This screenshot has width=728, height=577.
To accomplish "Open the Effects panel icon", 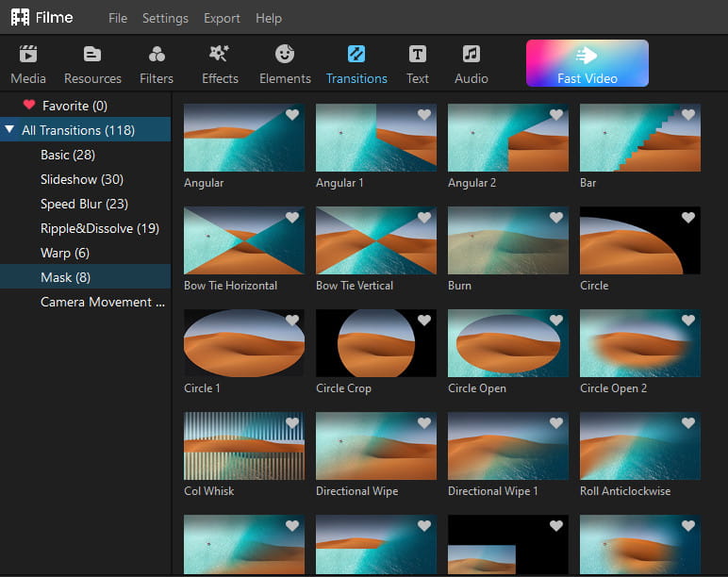I will coord(220,55).
